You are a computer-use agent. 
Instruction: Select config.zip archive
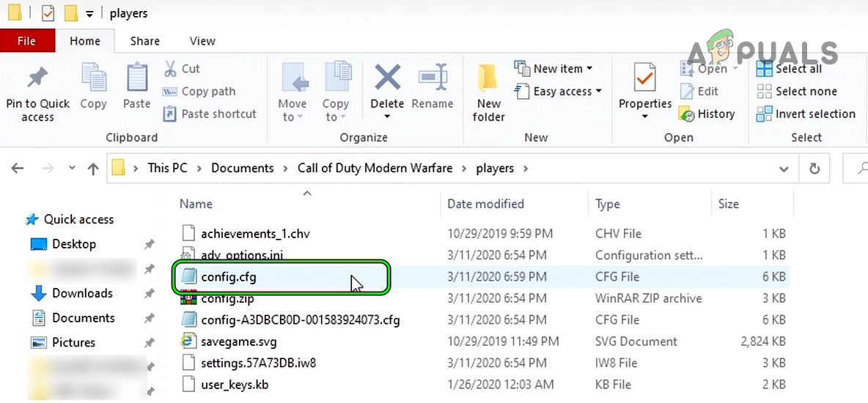tap(227, 298)
